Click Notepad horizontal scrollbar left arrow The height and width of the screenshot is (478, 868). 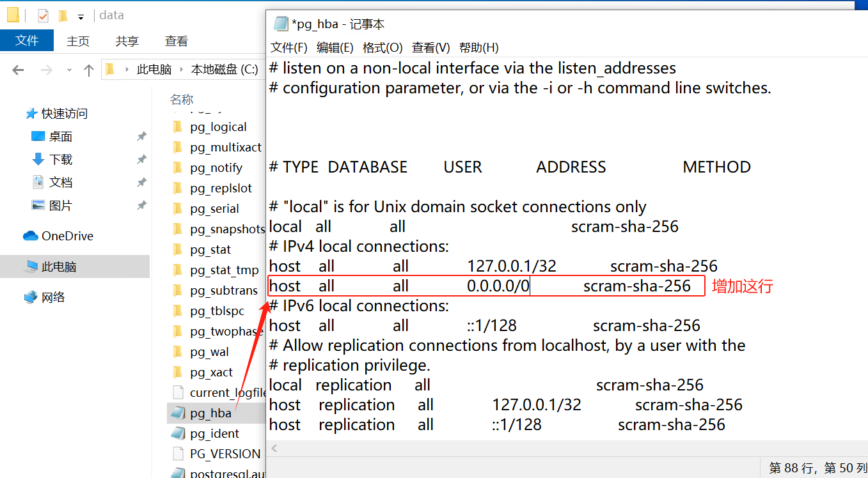pyautogui.click(x=274, y=448)
